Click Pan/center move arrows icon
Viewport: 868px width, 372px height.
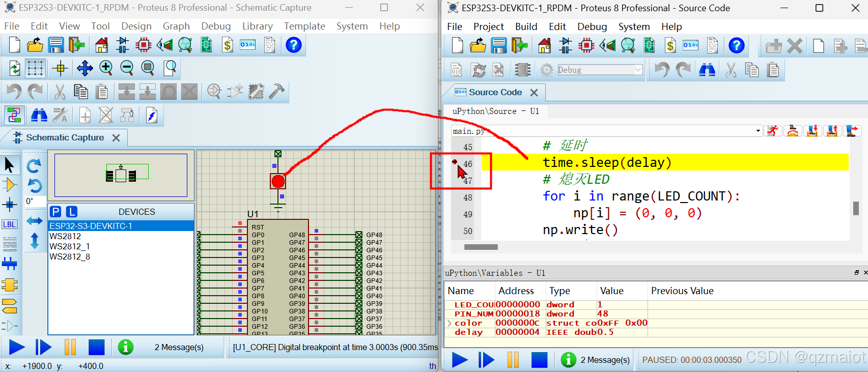(85, 68)
